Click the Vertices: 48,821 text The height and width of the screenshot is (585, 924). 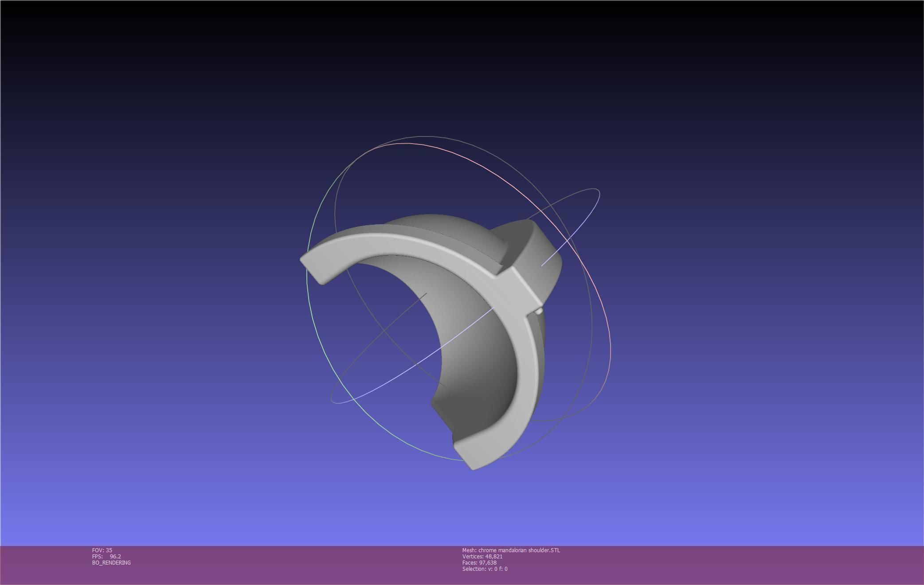[482, 556]
